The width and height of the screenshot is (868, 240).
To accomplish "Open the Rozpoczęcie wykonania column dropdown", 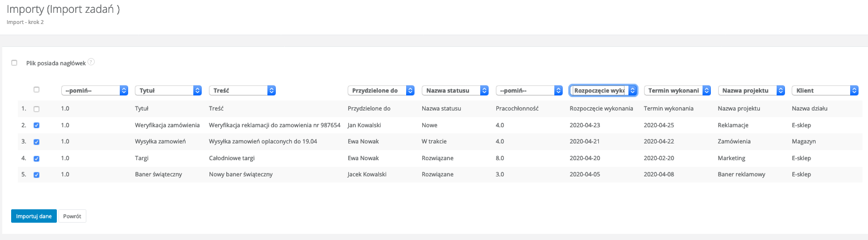I will point(603,90).
